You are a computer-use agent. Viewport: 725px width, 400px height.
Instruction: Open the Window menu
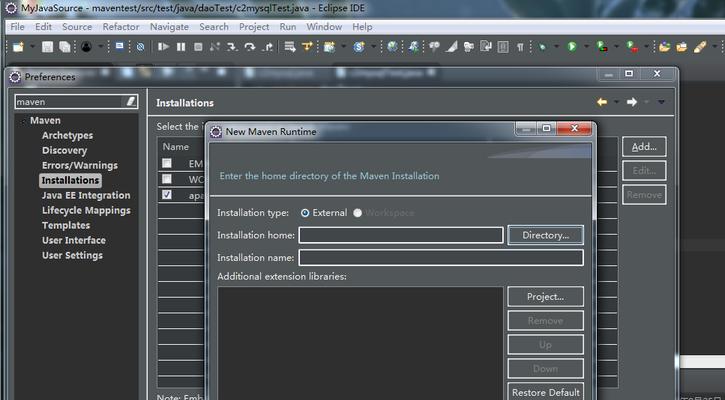(x=324, y=27)
